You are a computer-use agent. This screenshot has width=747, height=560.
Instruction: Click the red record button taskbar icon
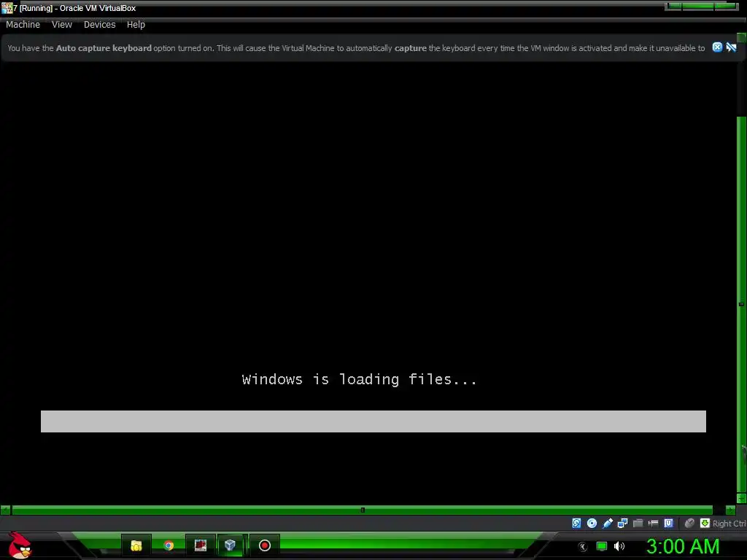(264, 545)
